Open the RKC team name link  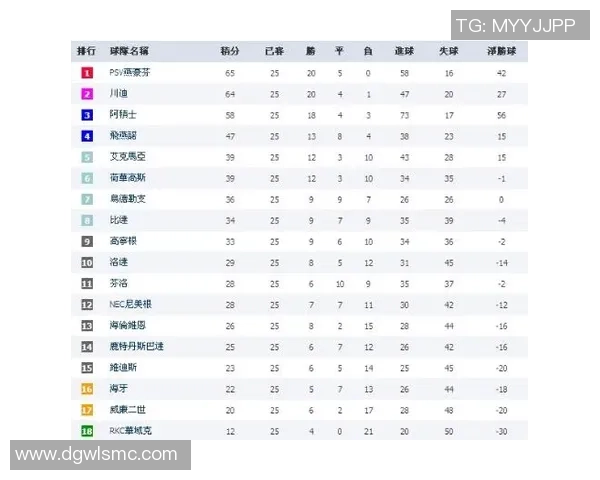pos(131,430)
